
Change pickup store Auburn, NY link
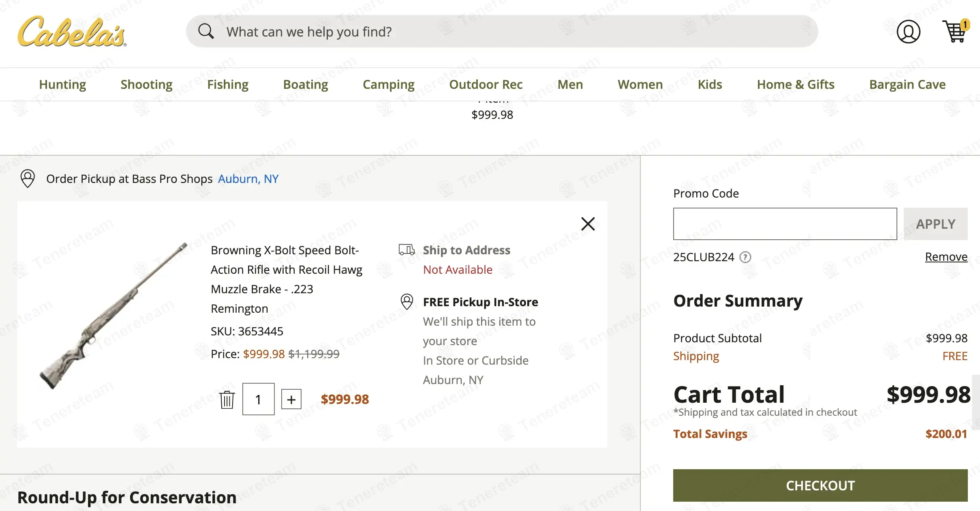pyautogui.click(x=248, y=179)
